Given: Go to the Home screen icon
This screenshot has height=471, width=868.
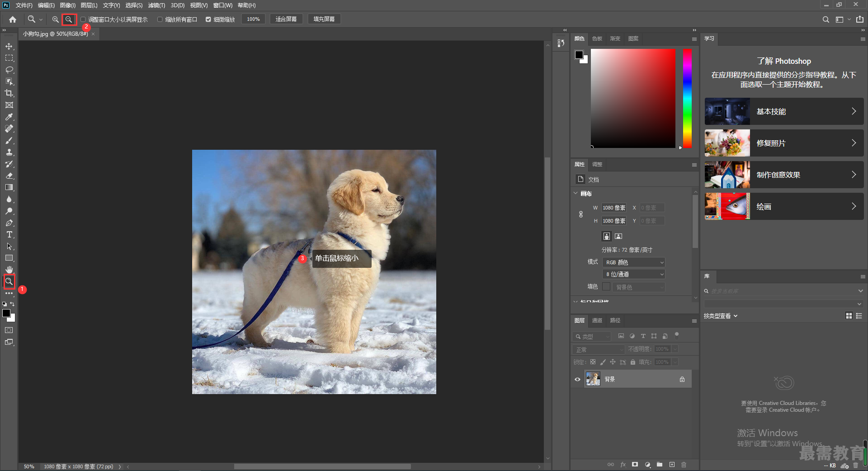Looking at the screenshot, I should click(x=13, y=19).
